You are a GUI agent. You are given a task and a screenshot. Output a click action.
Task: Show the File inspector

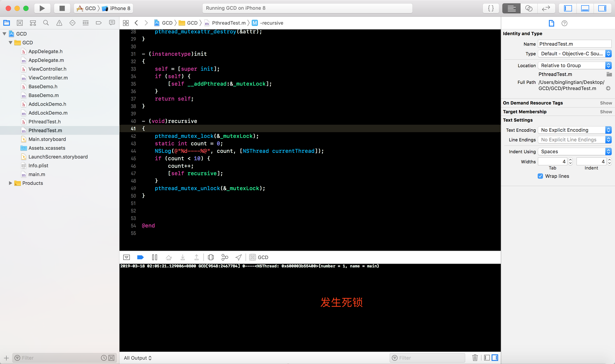(551, 23)
